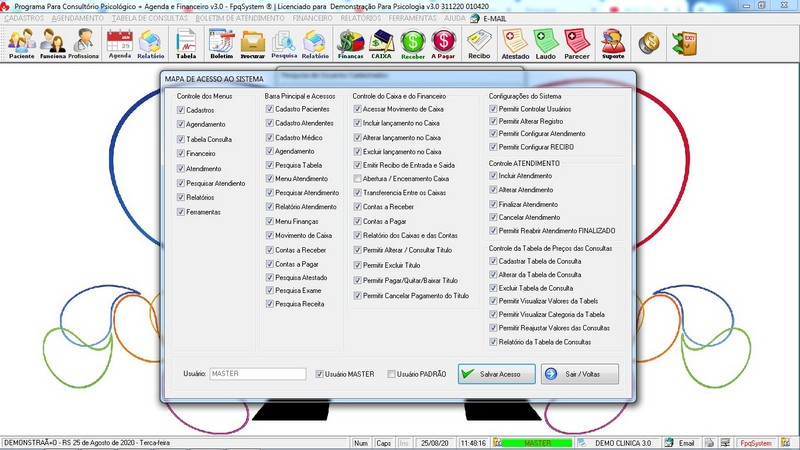Image resolution: width=800 pixels, height=450 pixels.
Task: Toggle Abertura / Encerramento Caixa checkbox
Action: 357,178
